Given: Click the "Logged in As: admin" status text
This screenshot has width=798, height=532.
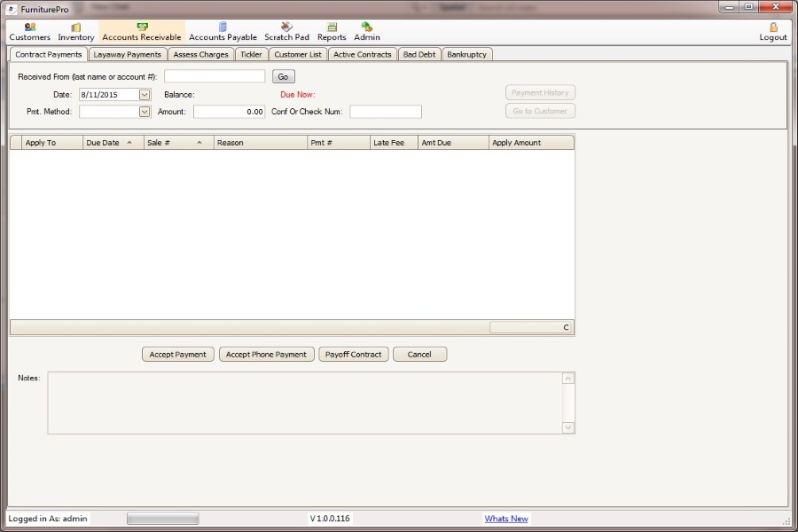Looking at the screenshot, I should 48,519.
